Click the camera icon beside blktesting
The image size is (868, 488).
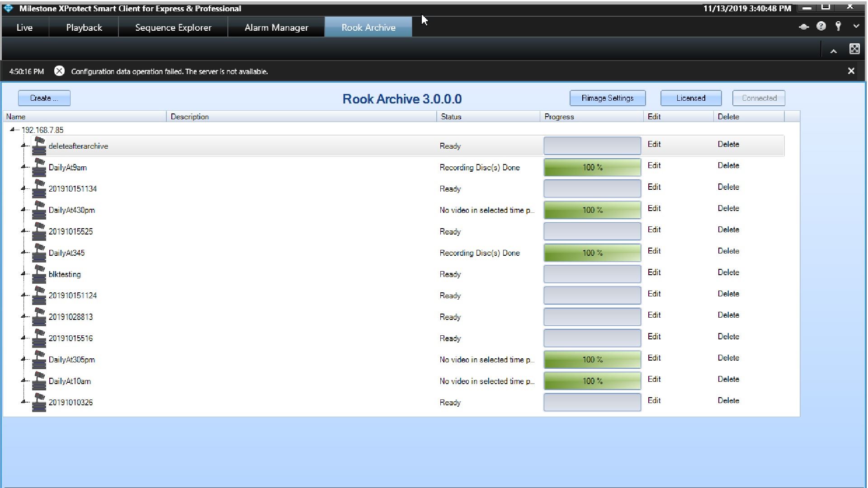[x=39, y=274]
